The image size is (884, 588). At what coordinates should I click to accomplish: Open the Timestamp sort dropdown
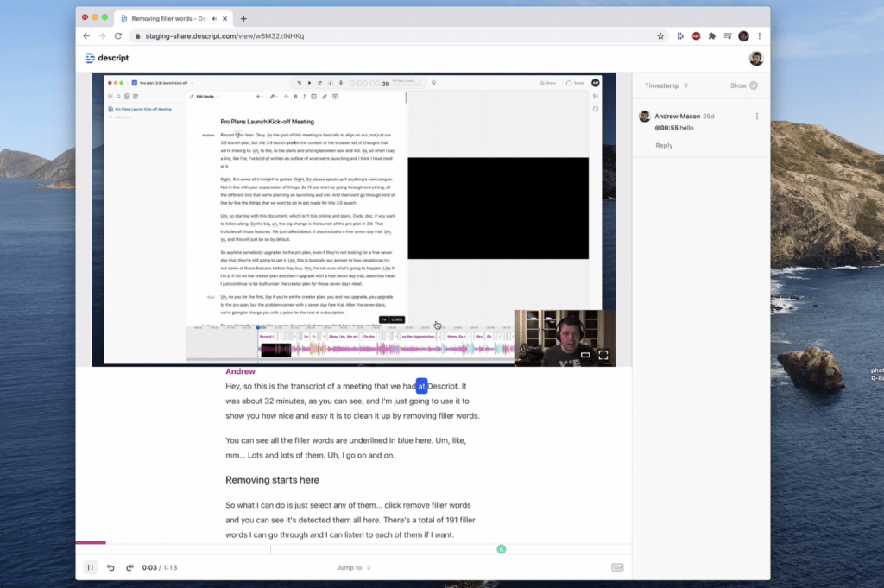point(666,85)
